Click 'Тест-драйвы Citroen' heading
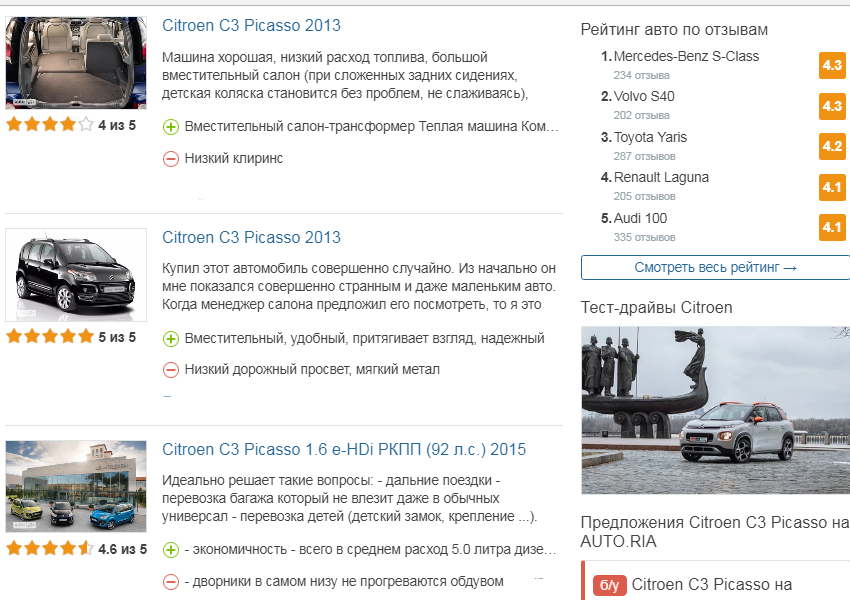 (656, 308)
